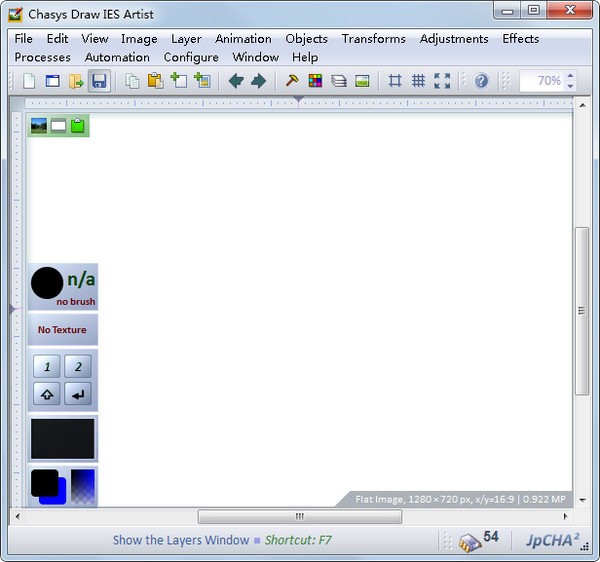The image size is (600, 562).
Task: Open the Objects menu
Action: [307, 39]
